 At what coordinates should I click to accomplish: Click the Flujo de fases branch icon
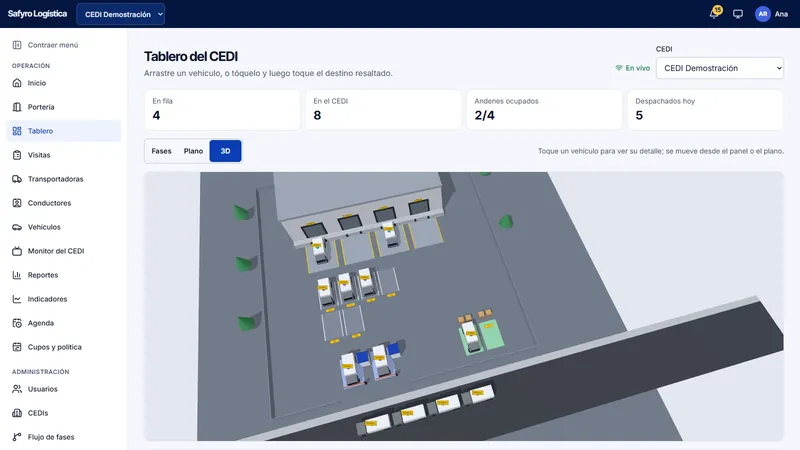(17, 437)
